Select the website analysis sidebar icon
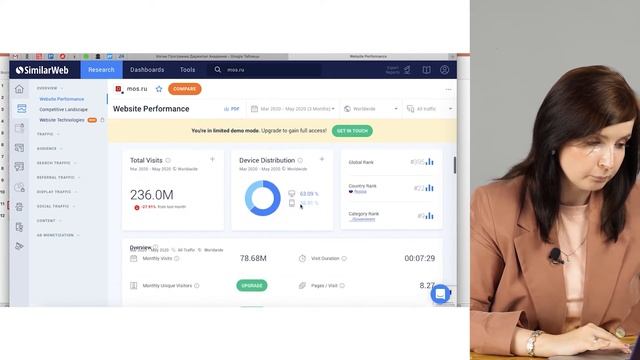Viewport: 640px width, 360px height. pos(21,109)
